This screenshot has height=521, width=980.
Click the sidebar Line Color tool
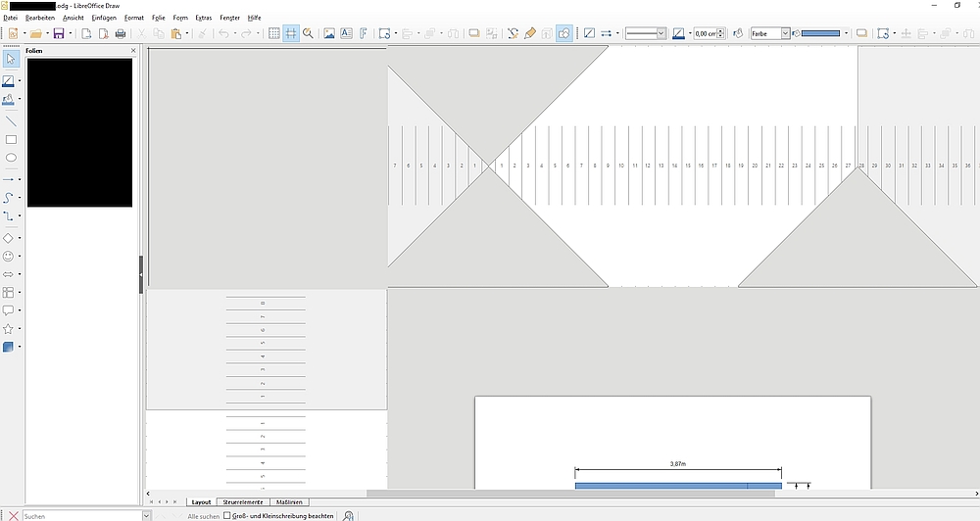coord(8,81)
